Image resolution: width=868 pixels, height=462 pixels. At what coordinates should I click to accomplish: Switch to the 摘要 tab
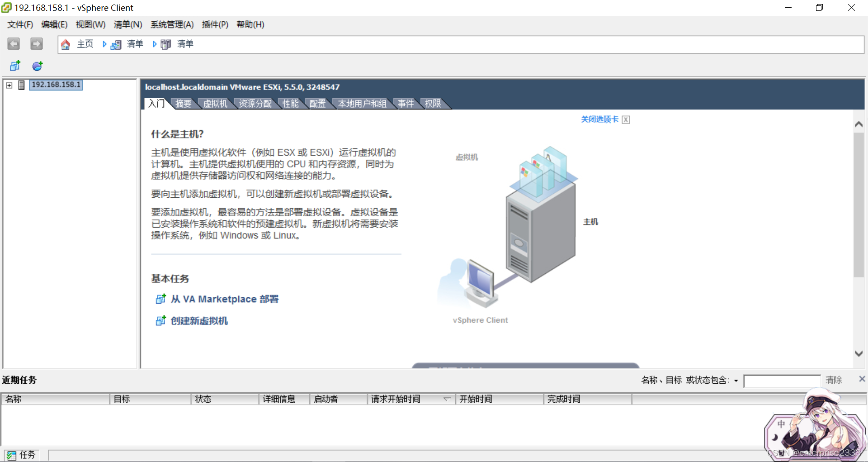(x=184, y=104)
